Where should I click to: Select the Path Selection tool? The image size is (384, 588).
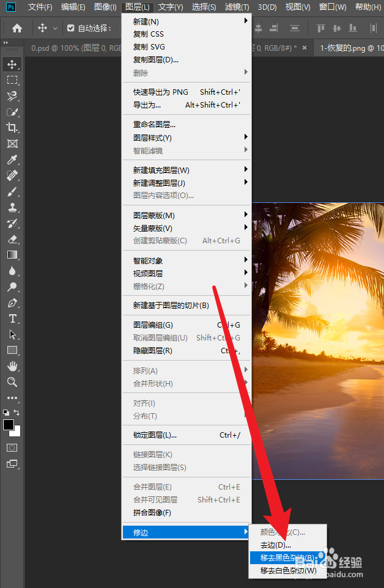(x=12, y=334)
